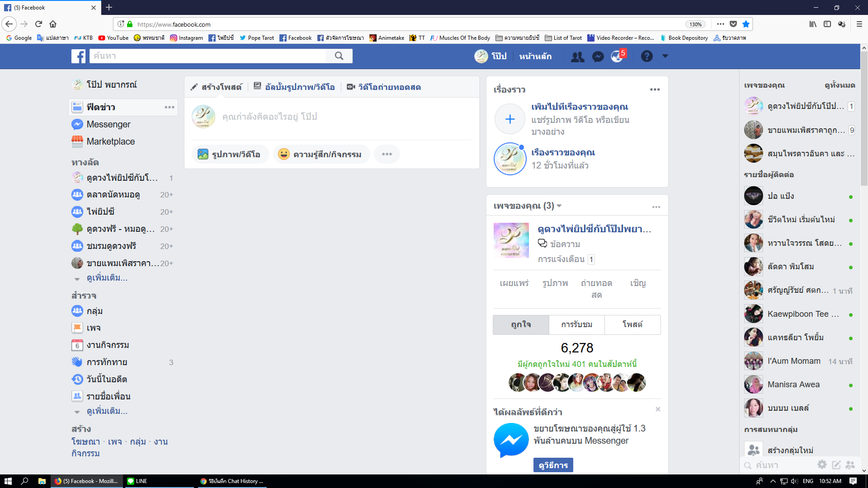This screenshot has width=868, height=488.
Task: Open the เพจของคุณ (3) dropdown
Action: pyautogui.click(x=528, y=206)
